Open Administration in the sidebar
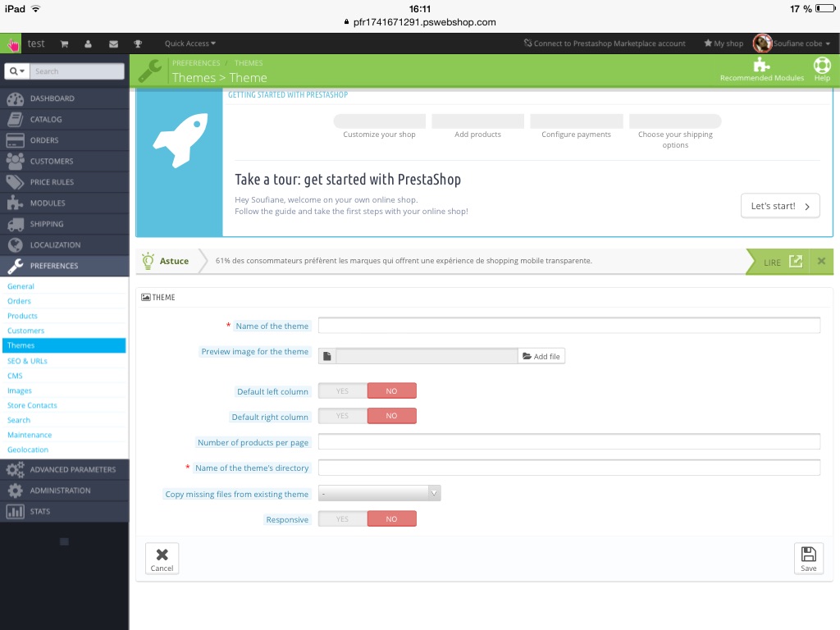Screen dimensions: 840x630 click(x=65, y=491)
